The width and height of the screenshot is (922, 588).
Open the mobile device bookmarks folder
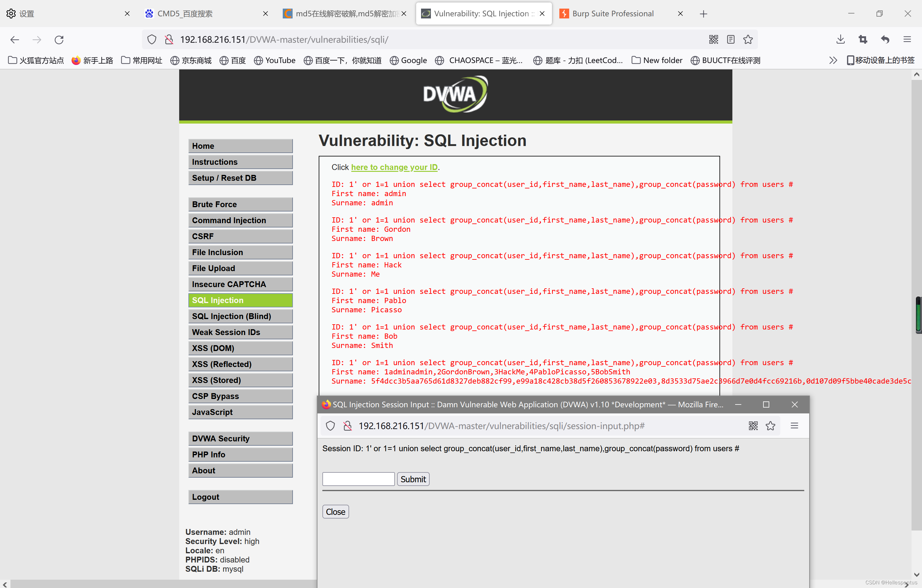880,61
